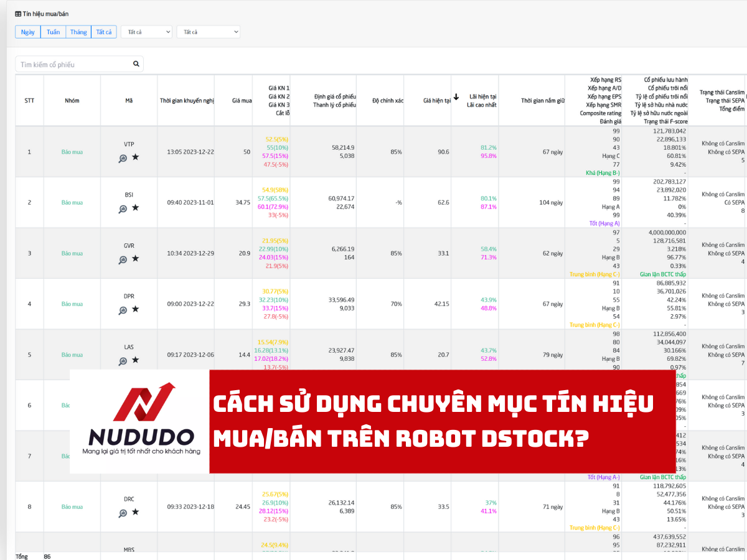Image resolution: width=747 pixels, height=560 pixels.
Task: Click the table icon beside Tín hiệu mua/bán
Action: coord(18,14)
